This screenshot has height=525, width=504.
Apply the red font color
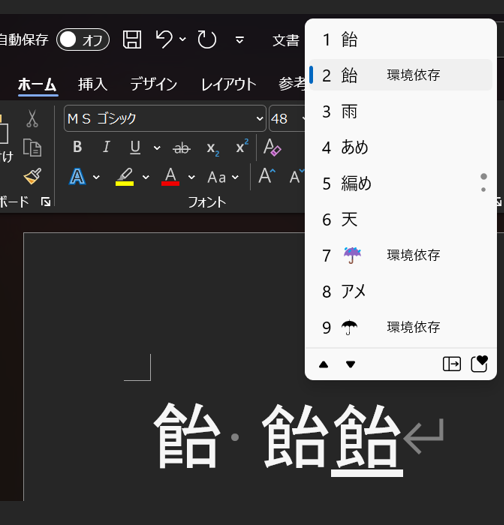click(x=170, y=177)
